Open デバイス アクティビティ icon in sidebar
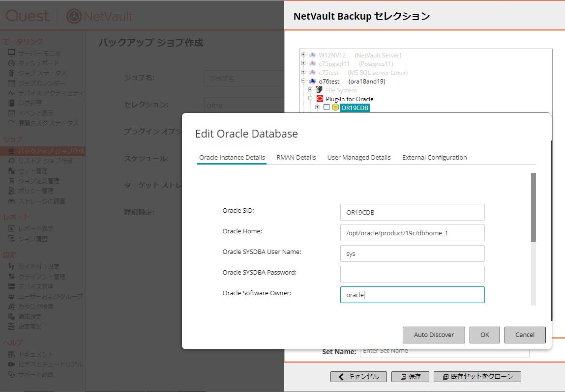 (x=11, y=93)
